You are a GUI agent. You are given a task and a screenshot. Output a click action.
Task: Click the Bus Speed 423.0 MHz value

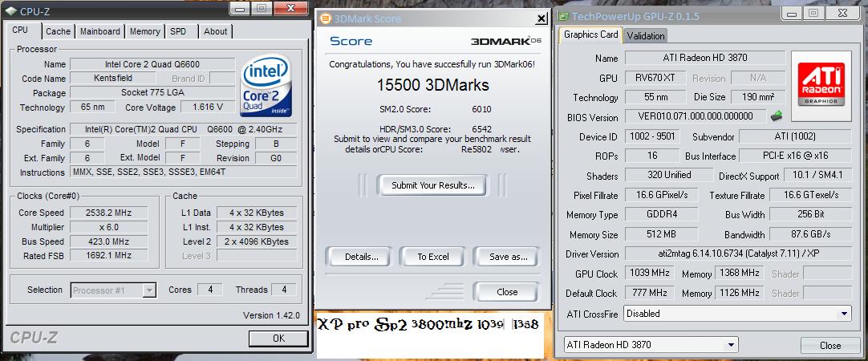click(x=108, y=241)
